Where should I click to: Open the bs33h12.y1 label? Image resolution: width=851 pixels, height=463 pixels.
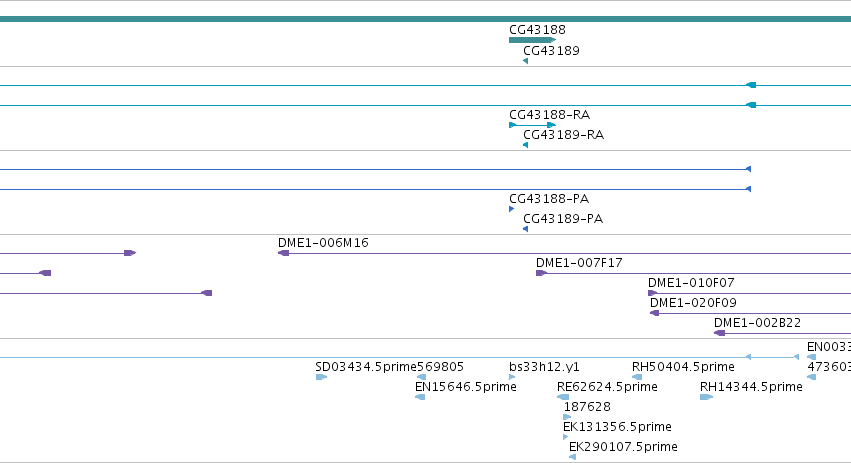click(x=544, y=367)
